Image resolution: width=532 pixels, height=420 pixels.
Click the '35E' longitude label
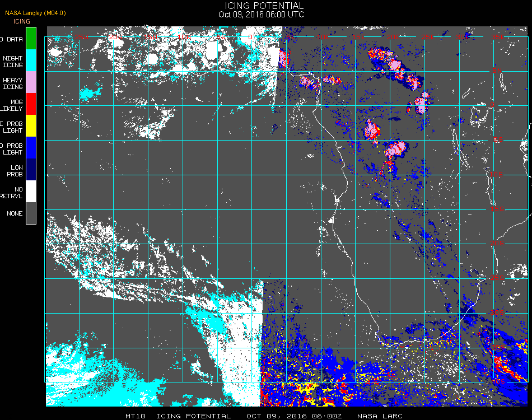pyautogui.click(x=498, y=36)
